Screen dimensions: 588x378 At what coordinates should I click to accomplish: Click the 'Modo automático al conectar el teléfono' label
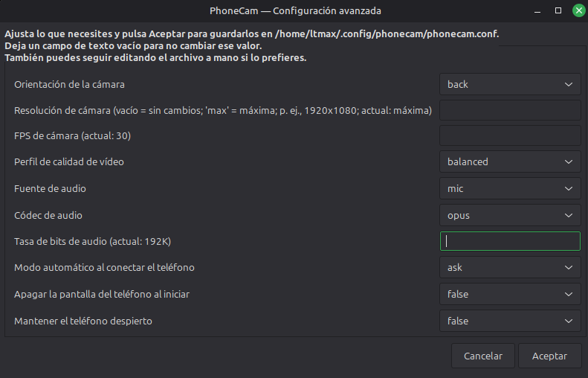(x=104, y=267)
